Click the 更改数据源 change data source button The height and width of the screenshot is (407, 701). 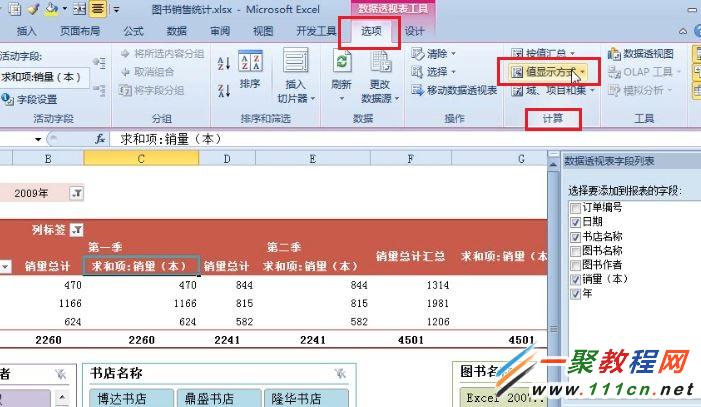tap(380, 76)
